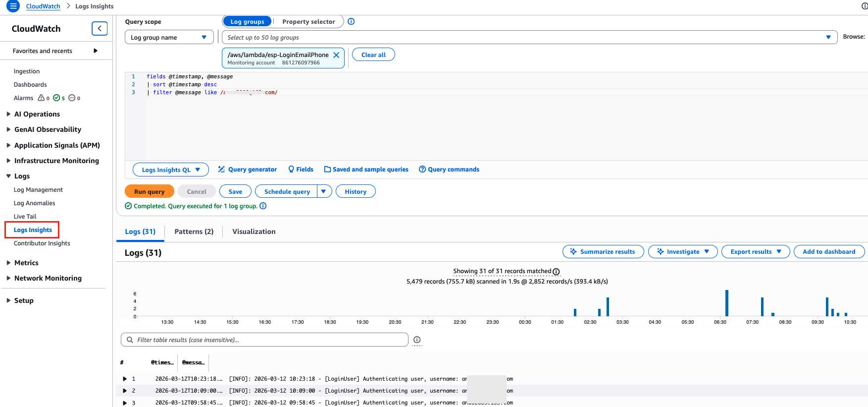
Task: Expand the Metrics navigation section
Action: coord(8,263)
